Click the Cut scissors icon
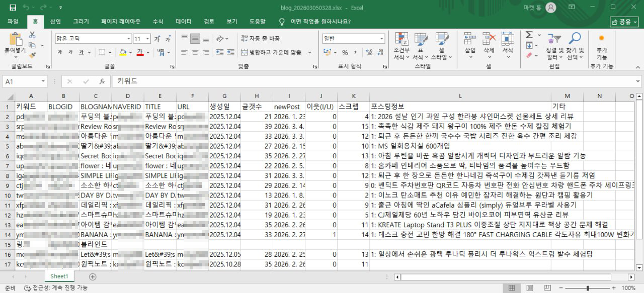 click(32, 35)
